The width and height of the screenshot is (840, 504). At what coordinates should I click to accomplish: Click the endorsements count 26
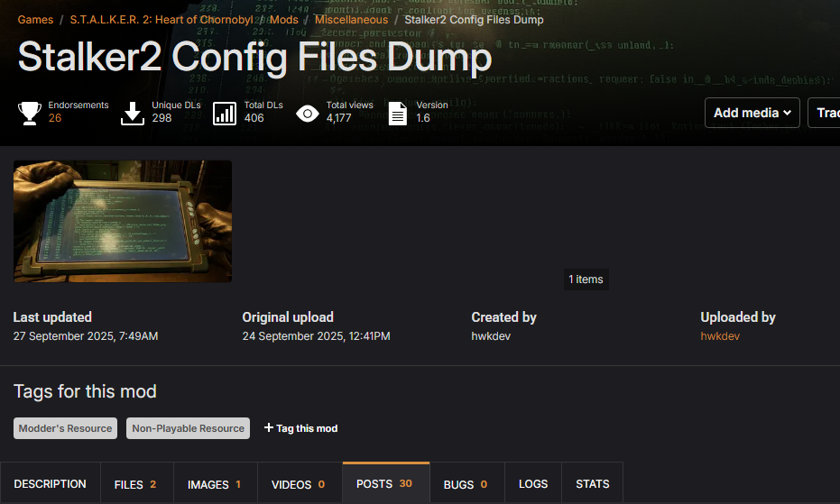(55, 118)
